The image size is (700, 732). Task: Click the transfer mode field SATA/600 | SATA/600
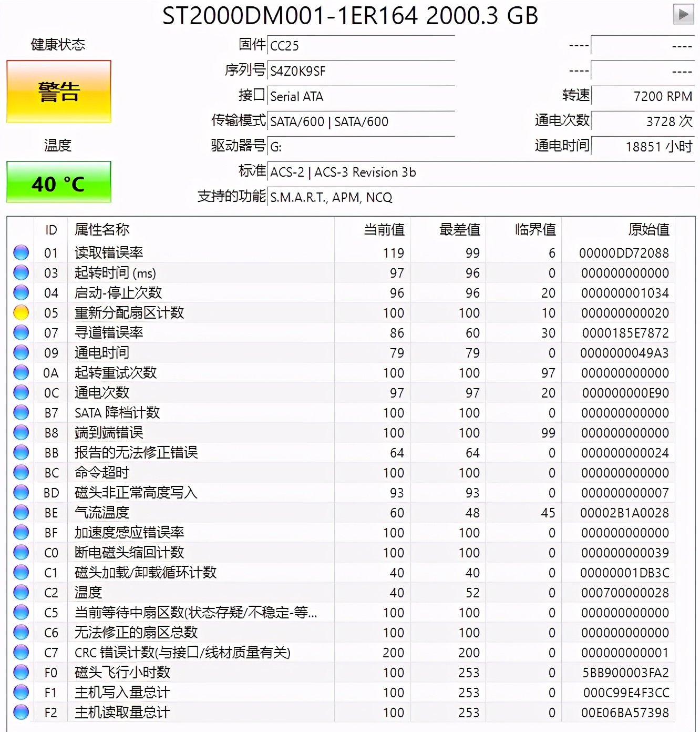click(x=361, y=121)
